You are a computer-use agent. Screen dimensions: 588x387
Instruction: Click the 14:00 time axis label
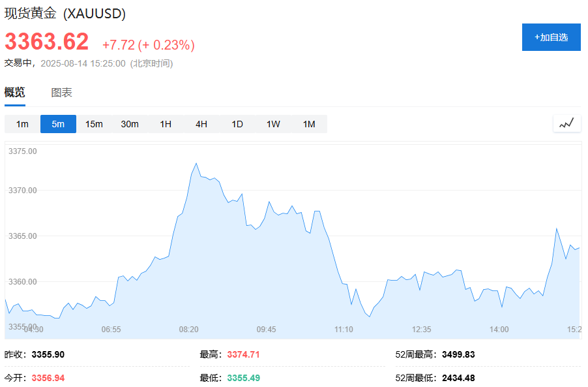(499, 329)
